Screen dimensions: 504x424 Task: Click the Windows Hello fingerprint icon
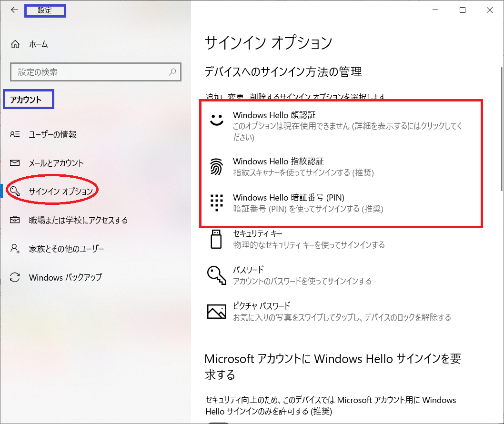pyautogui.click(x=217, y=167)
